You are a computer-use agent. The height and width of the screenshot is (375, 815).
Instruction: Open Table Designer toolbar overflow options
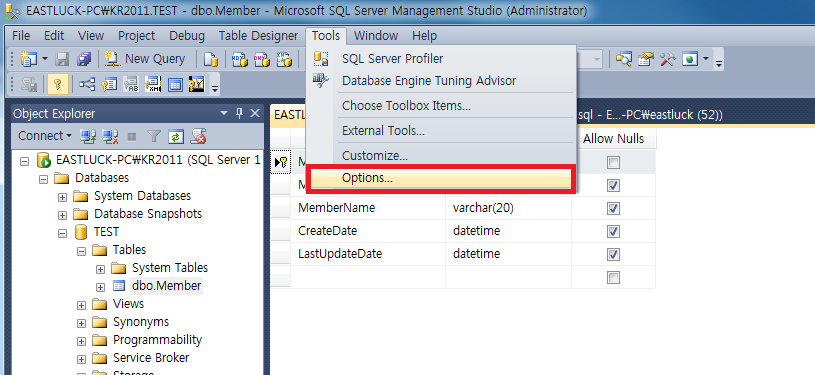215,88
